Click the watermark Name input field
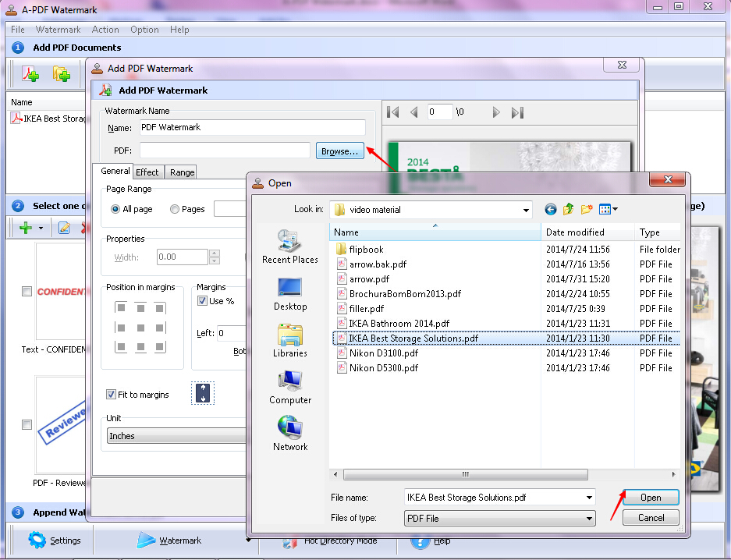The width and height of the screenshot is (731, 560). click(253, 128)
